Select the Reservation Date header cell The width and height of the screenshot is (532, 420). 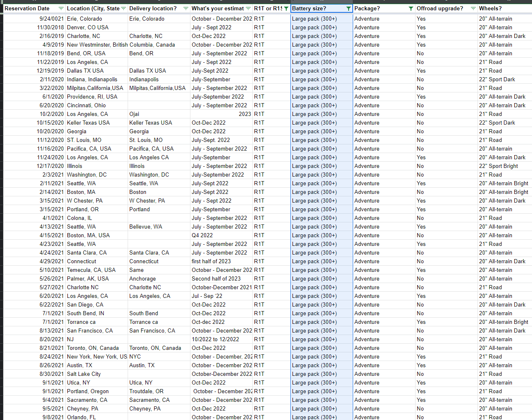pyautogui.click(x=34, y=9)
